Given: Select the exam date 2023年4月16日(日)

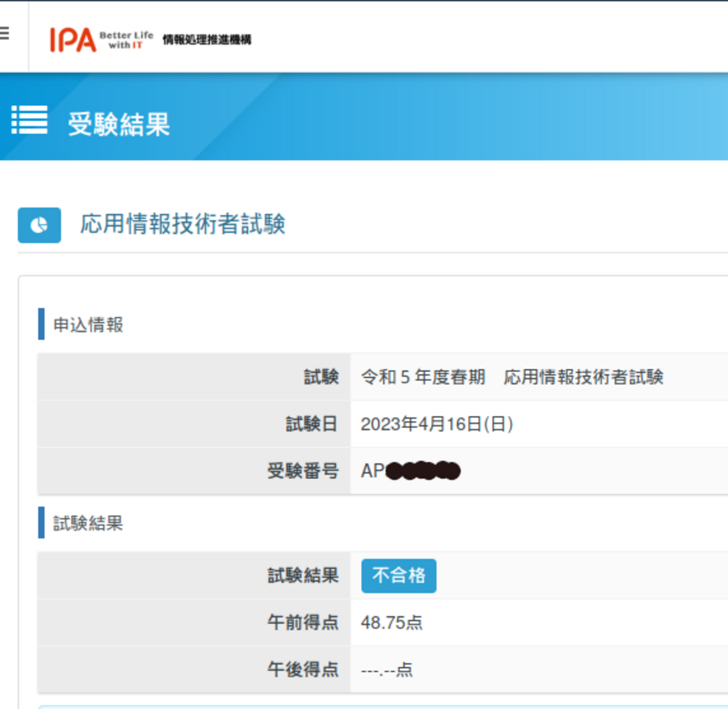Looking at the screenshot, I should point(437,424).
